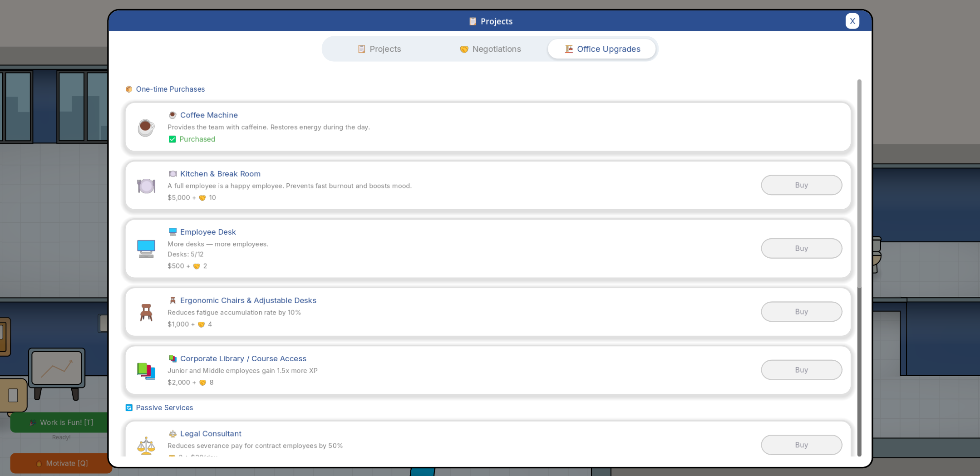The width and height of the screenshot is (980, 476).
Task: Click the small books icon beside Corporate Library title
Action: (x=172, y=358)
